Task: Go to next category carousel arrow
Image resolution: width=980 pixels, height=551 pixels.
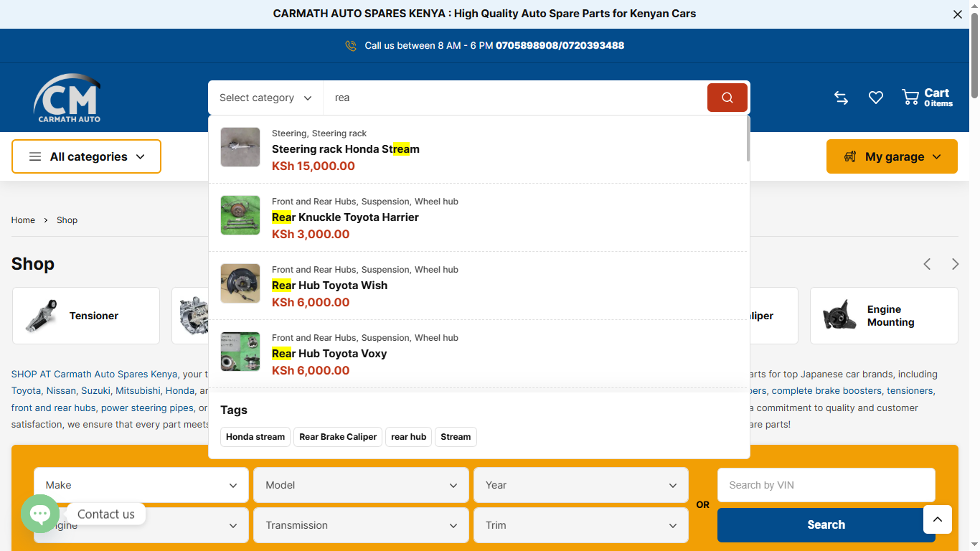Action: pos(955,264)
